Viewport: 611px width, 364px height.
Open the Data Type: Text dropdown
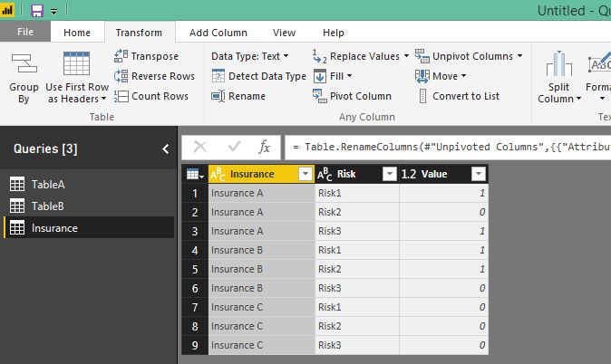tap(250, 56)
